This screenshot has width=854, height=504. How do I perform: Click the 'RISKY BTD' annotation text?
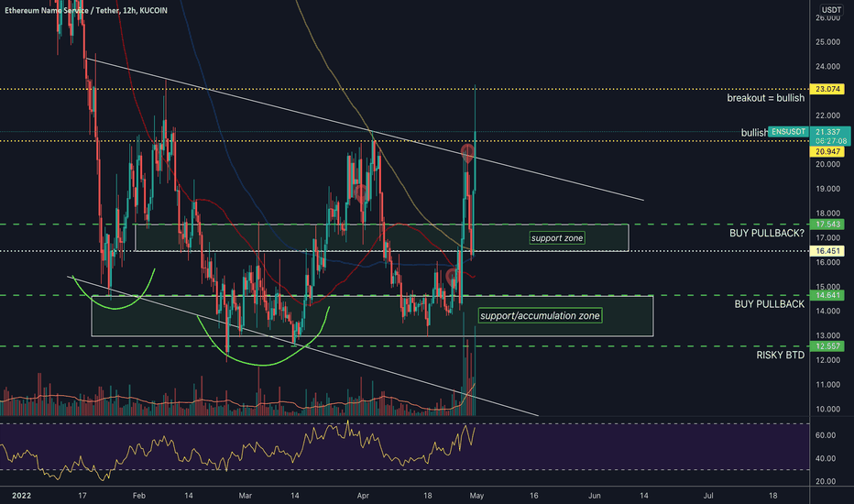(x=780, y=356)
